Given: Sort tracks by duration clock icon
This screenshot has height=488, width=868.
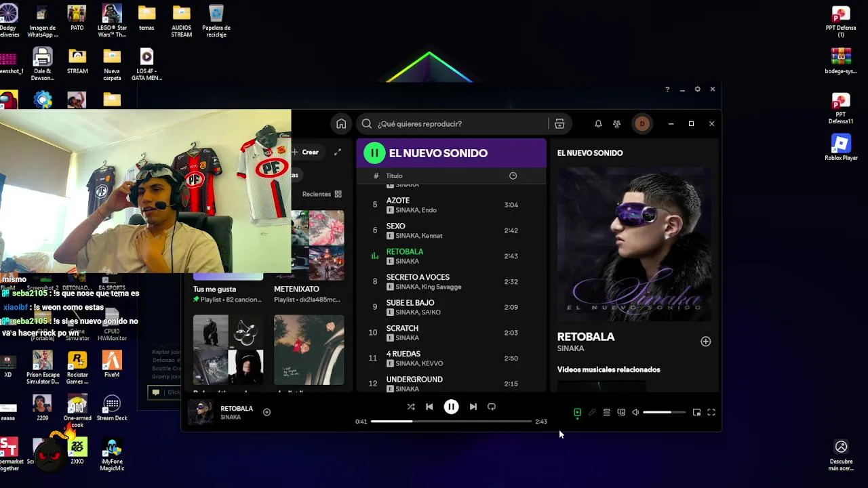Looking at the screenshot, I should pyautogui.click(x=513, y=176).
